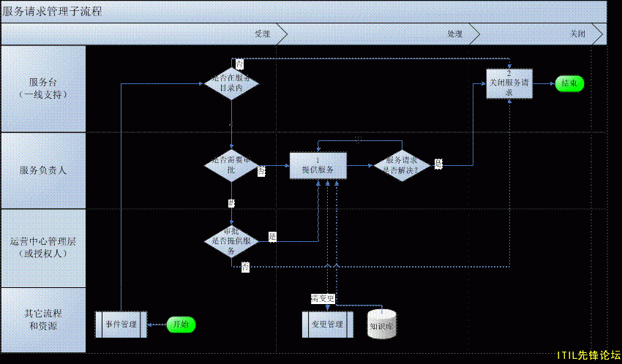Select the 知识库 database cylinder
Viewport: 622px width, 364px height.
pyautogui.click(x=381, y=324)
